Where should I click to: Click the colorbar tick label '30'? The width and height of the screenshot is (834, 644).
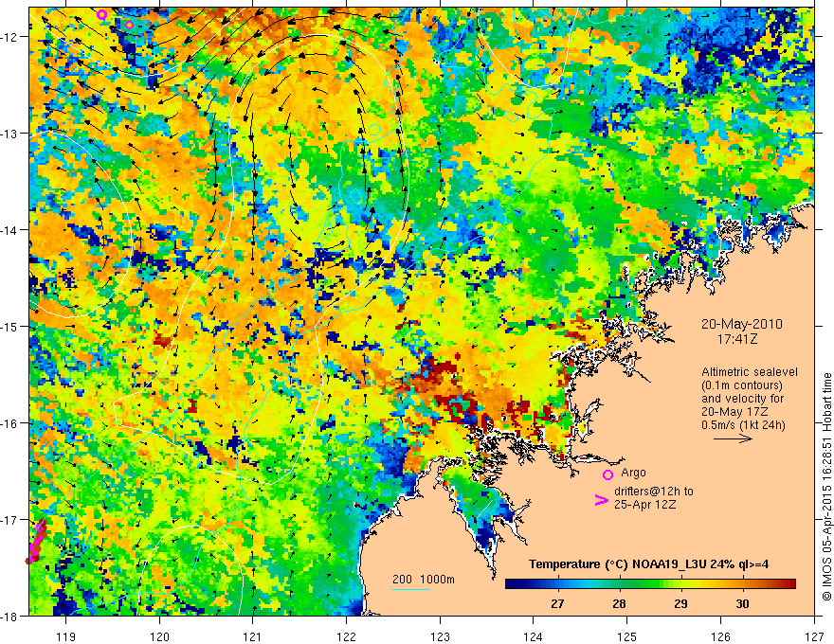coord(742,603)
